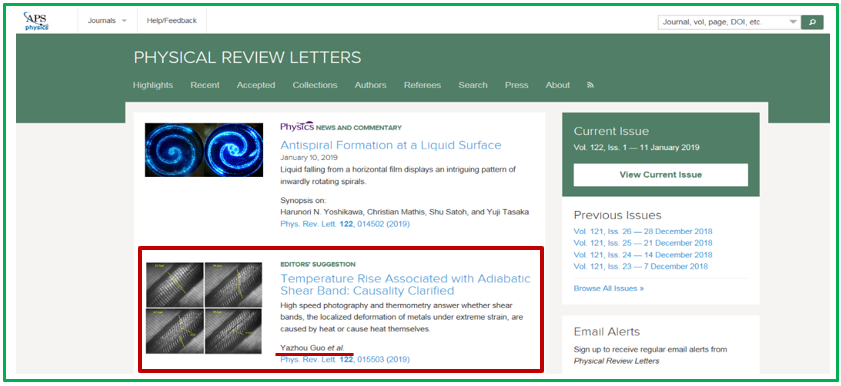
Task: Open the RSS feed icon
Action: 591,85
